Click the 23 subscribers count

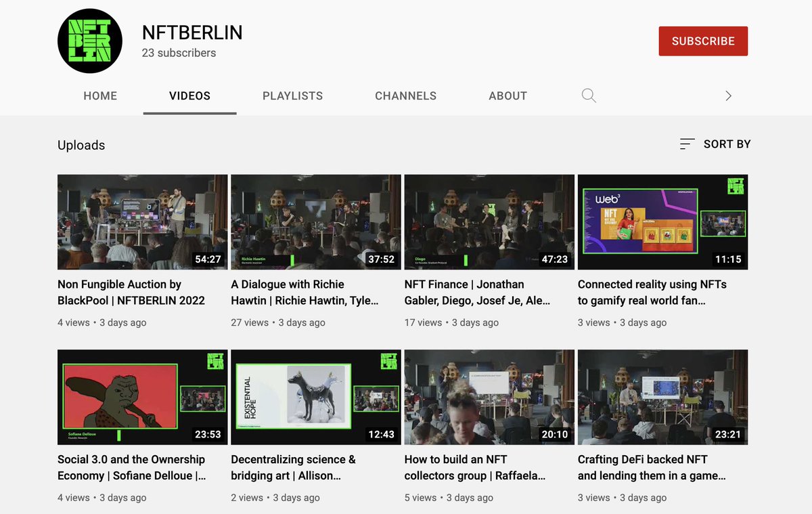click(179, 53)
